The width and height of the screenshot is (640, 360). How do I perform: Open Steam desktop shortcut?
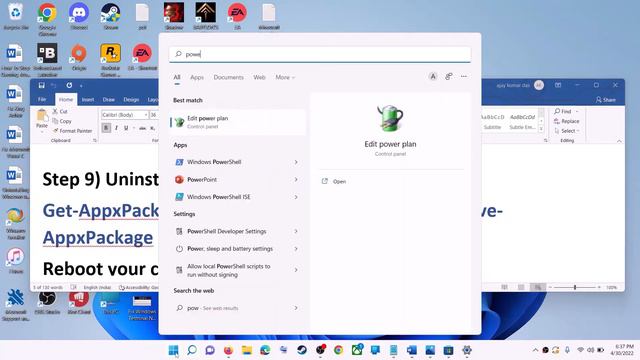(x=111, y=16)
